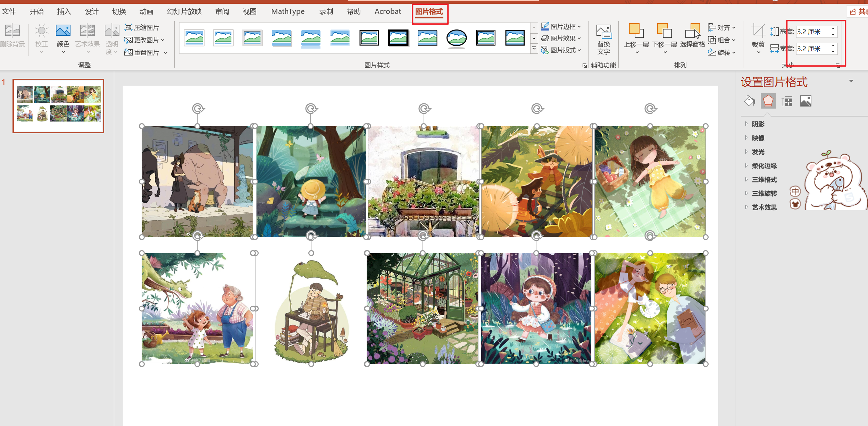Switch to the Insert (插入) tab
868x426 pixels.
[64, 11]
